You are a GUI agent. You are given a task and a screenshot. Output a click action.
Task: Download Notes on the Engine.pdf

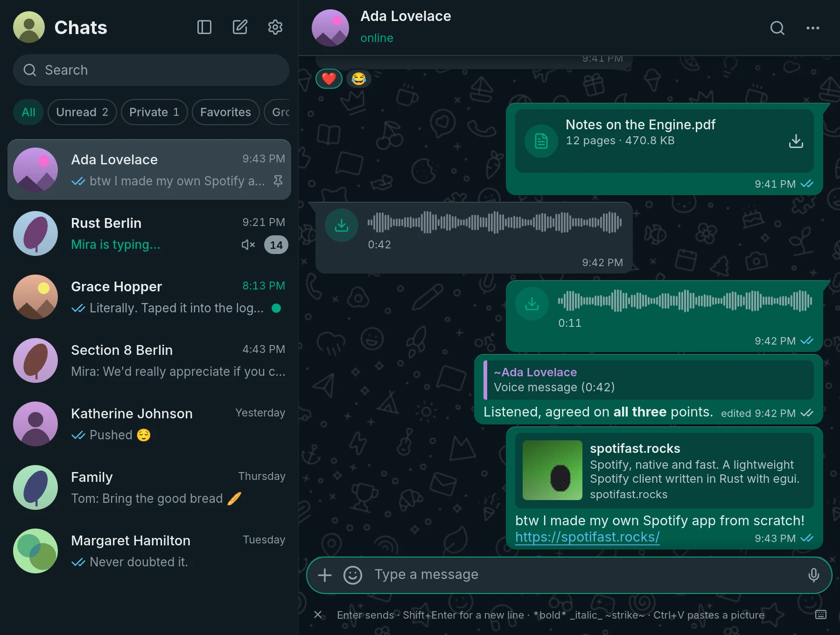point(796,141)
